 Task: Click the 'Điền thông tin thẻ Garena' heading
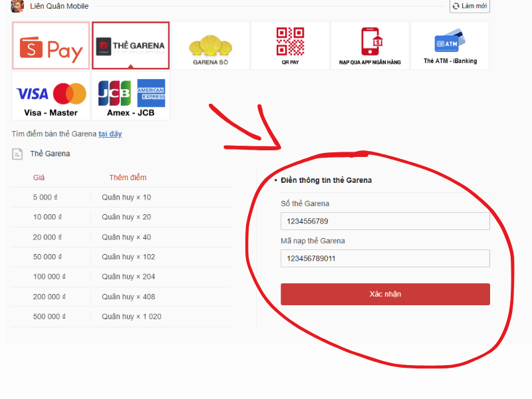(x=326, y=180)
